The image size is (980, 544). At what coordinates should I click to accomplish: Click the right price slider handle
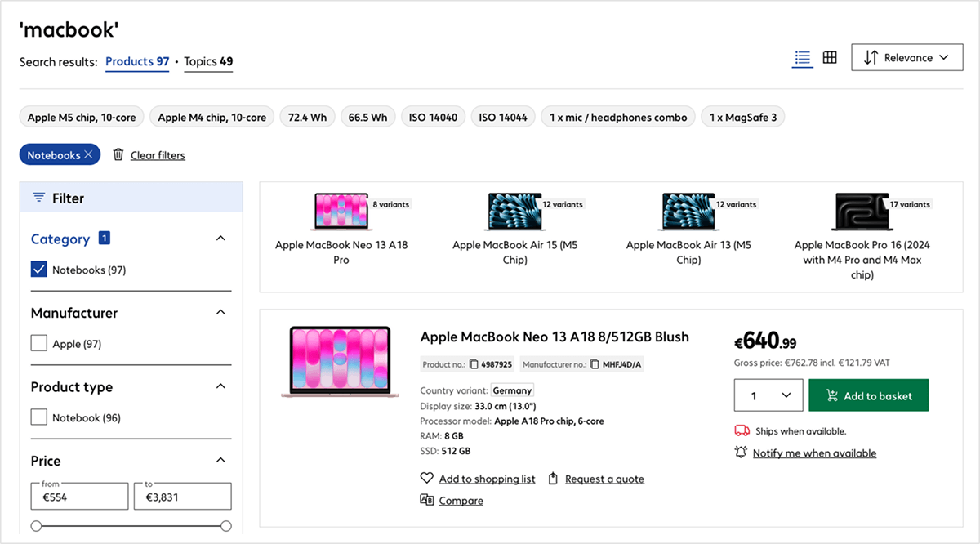pyautogui.click(x=226, y=526)
